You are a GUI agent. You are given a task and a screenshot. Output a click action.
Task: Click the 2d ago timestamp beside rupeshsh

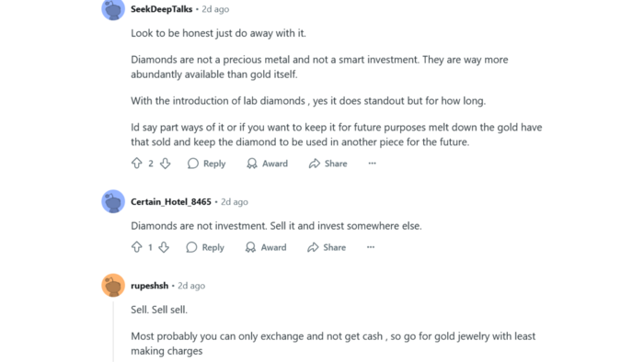pos(191,286)
